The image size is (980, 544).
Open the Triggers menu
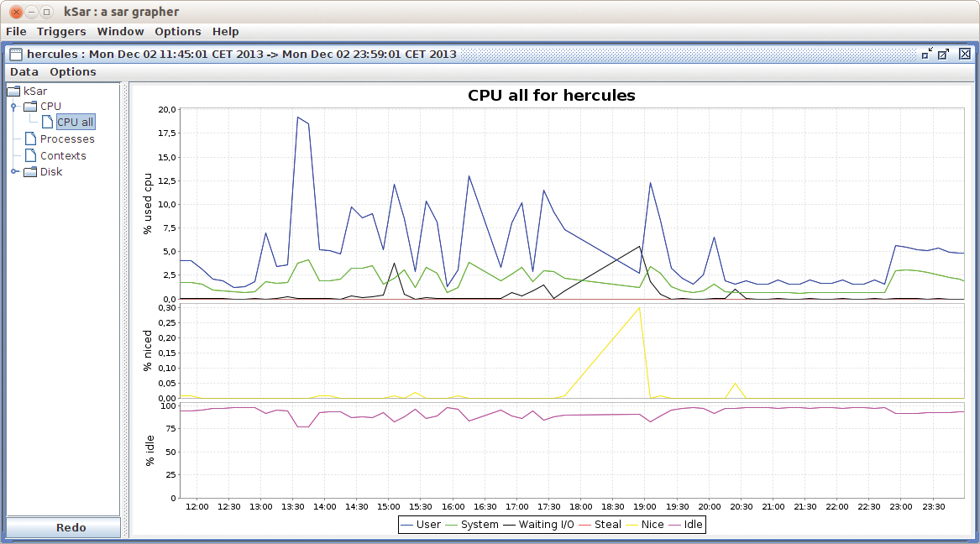click(61, 32)
